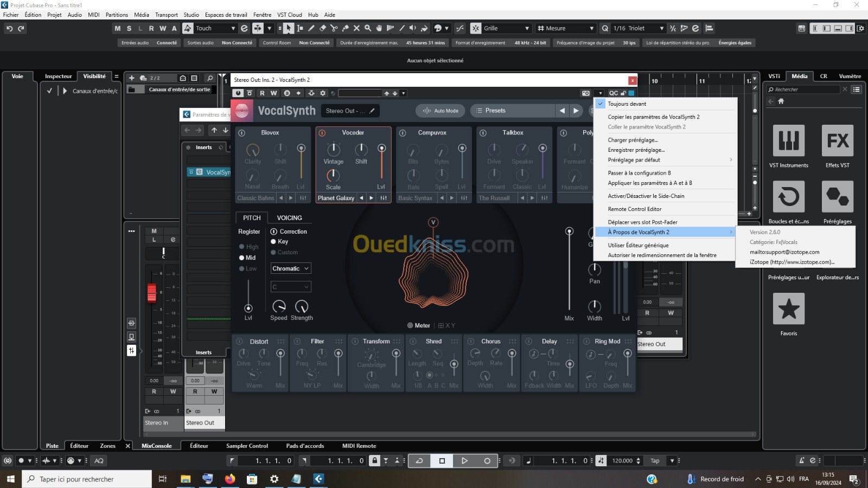
Task: Click the transport Cycle loop button
Action: click(x=419, y=461)
